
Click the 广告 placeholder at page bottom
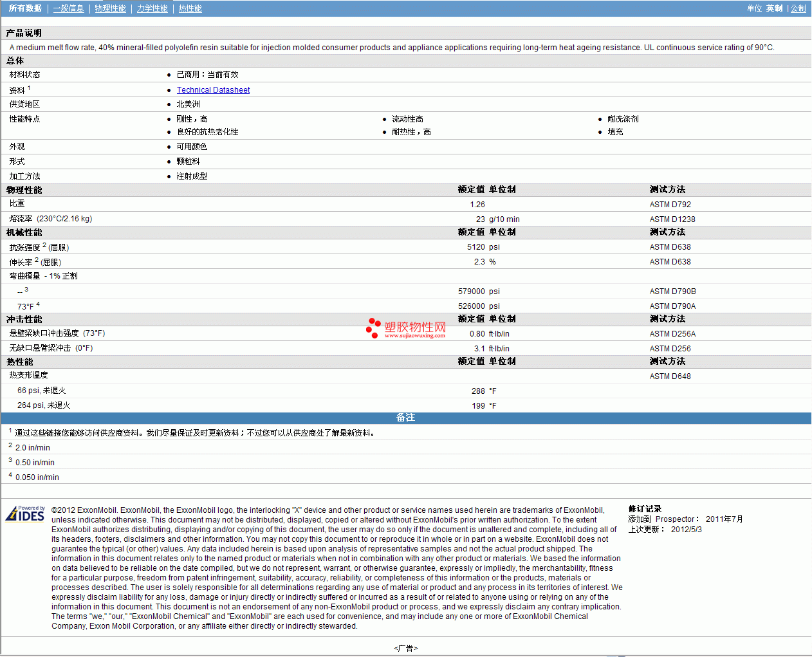point(405,648)
